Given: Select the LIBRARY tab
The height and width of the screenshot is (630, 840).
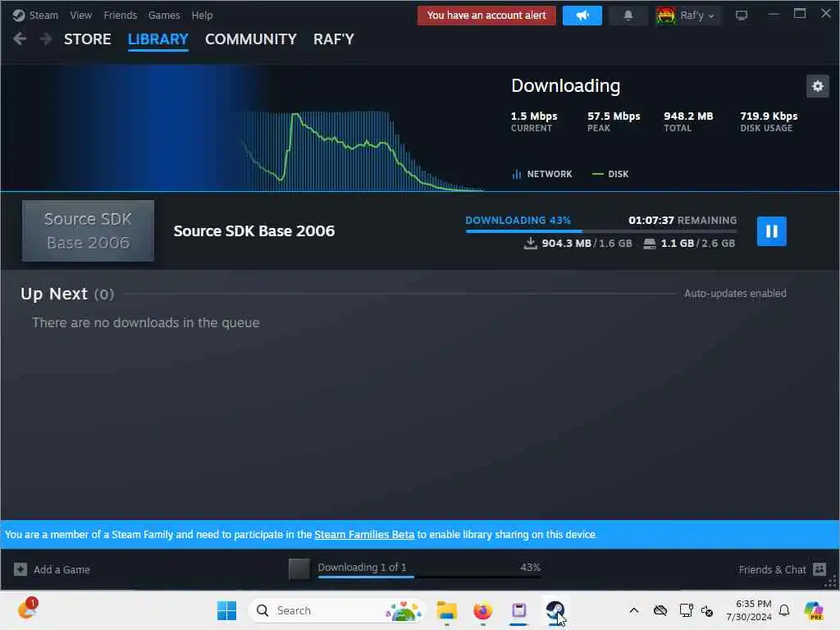Looking at the screenshot, I should (158, 39).
